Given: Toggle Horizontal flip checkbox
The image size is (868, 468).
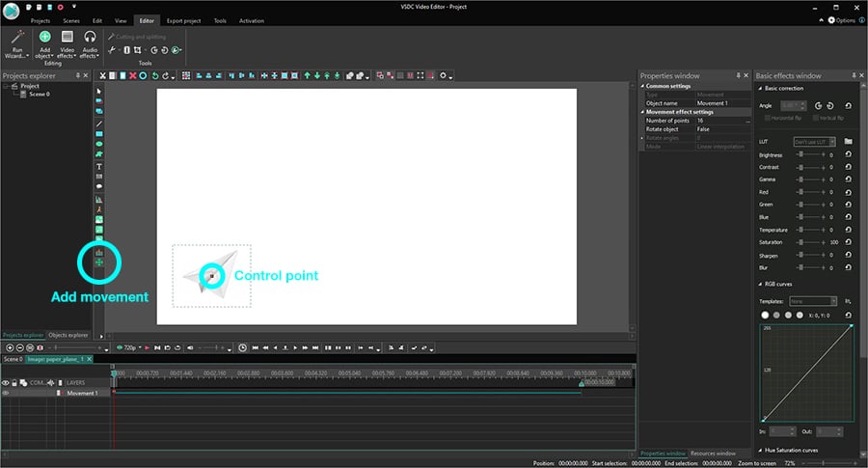Looking at the screenshot, I should [x=768, y=118].
